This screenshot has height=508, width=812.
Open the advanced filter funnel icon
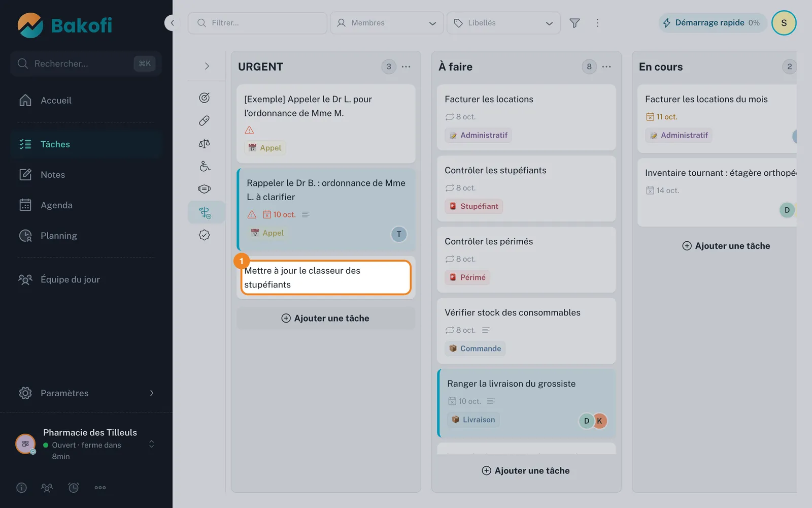[x=574, y=23]
